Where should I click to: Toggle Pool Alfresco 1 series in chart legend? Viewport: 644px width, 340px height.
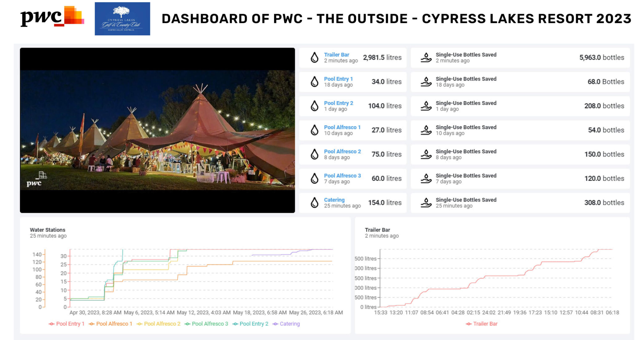click(x=110, y=324)
